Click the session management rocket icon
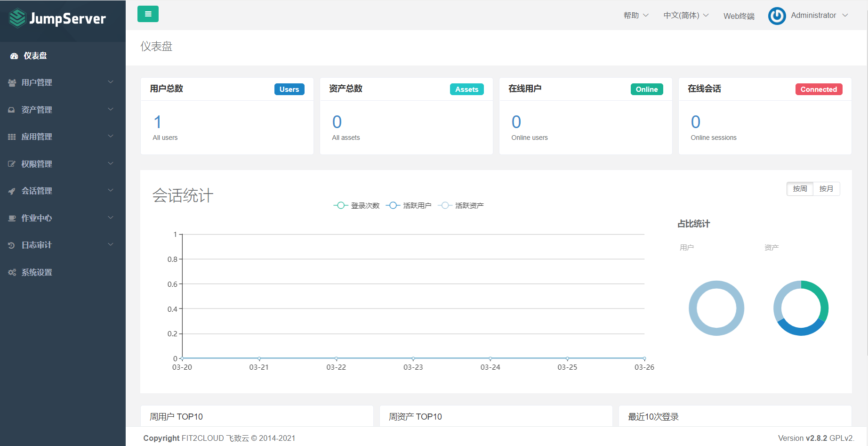 tap(12, 191)
